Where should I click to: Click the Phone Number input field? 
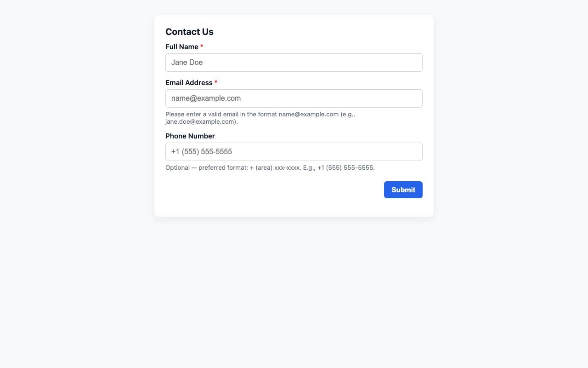(294, 152)
